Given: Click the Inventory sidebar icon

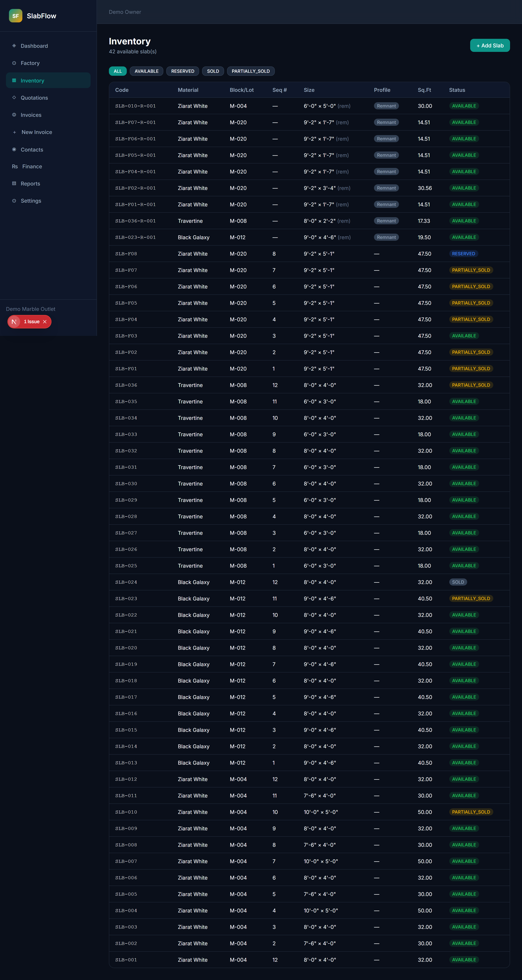Looking at the screenshot, I should click(x=14, y=80).
